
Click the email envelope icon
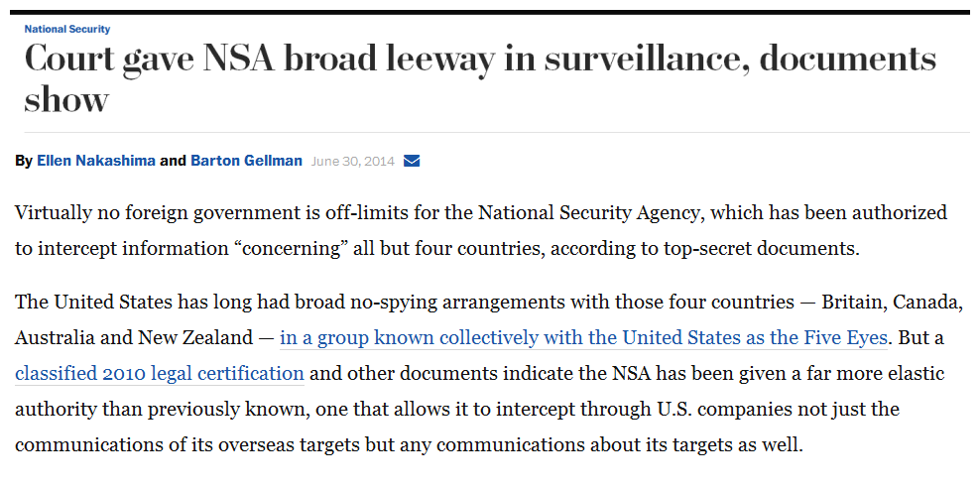click(412, 161)
